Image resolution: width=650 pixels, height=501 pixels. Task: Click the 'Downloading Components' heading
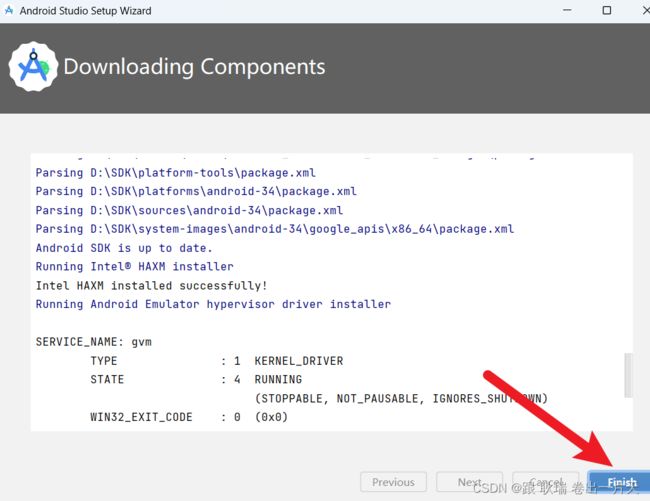tap(194, 67)
